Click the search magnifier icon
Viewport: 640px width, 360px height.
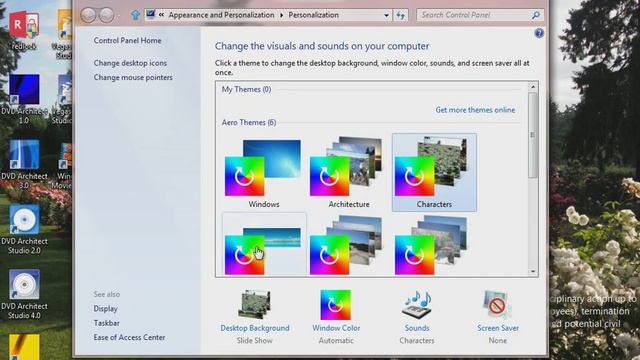pos(536,15)
